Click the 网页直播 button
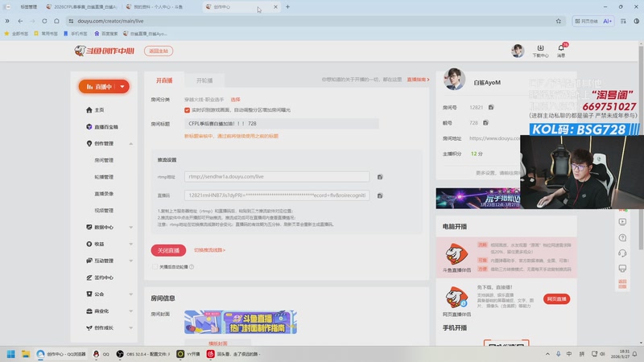 pyautogui.click(x=556, y=298)
